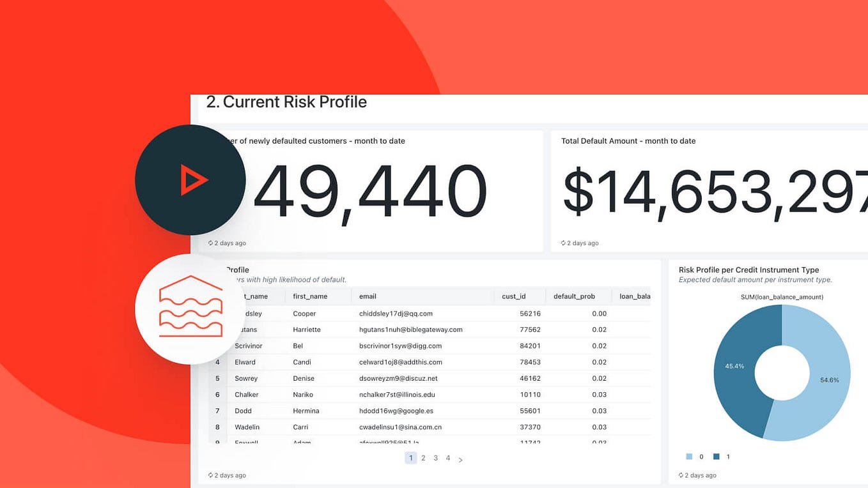The width and height of the screenshot is (868, 488).
Task: Click refresh icon below the donut chart
Action: tap(681, 475)
